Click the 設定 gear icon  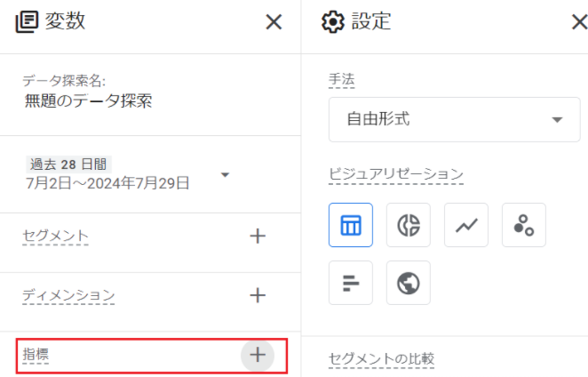(x=332, y=21)
